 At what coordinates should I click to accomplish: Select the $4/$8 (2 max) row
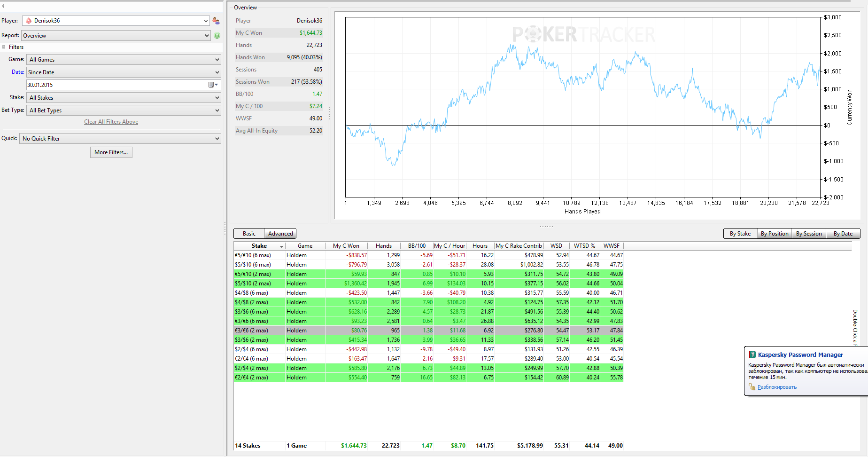pyautogui.click(x=428, y=302)
